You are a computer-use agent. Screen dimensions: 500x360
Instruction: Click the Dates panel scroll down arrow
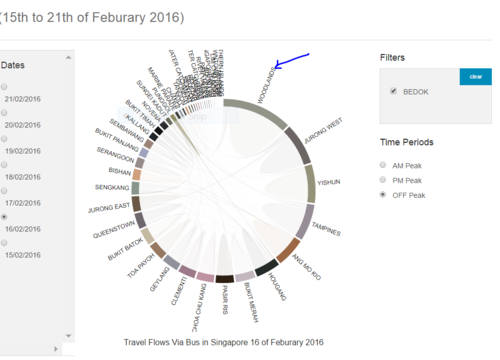68,336
